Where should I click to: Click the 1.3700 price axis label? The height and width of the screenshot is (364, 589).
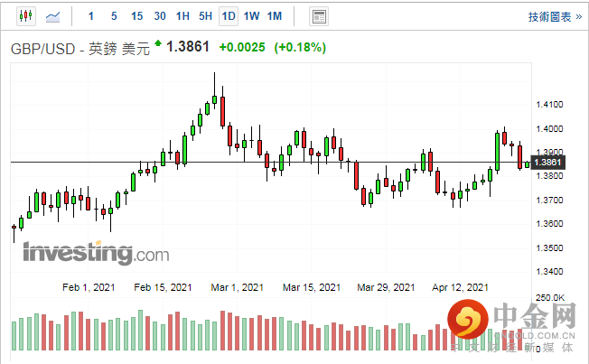tap(549, 200)
